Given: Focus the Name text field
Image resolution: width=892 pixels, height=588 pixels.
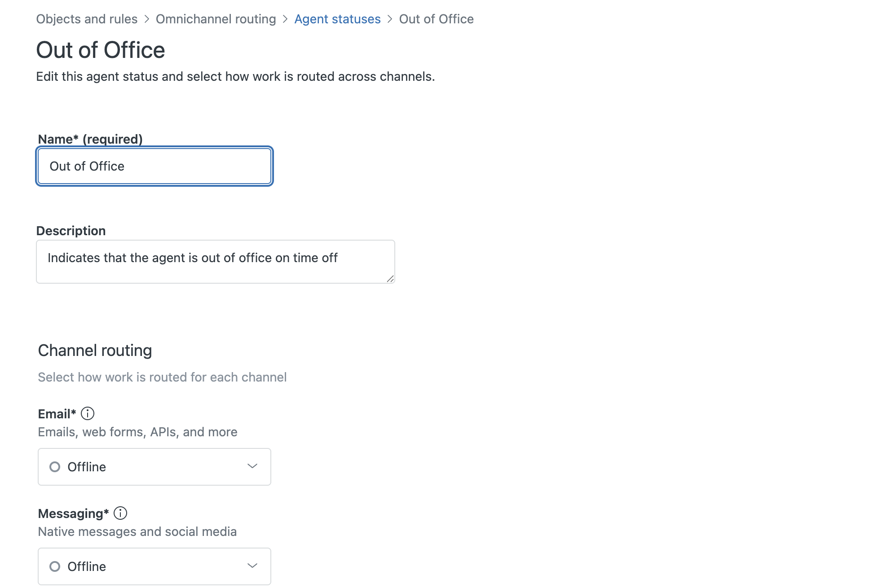Looking at the screenshot, I should (155, 167).
